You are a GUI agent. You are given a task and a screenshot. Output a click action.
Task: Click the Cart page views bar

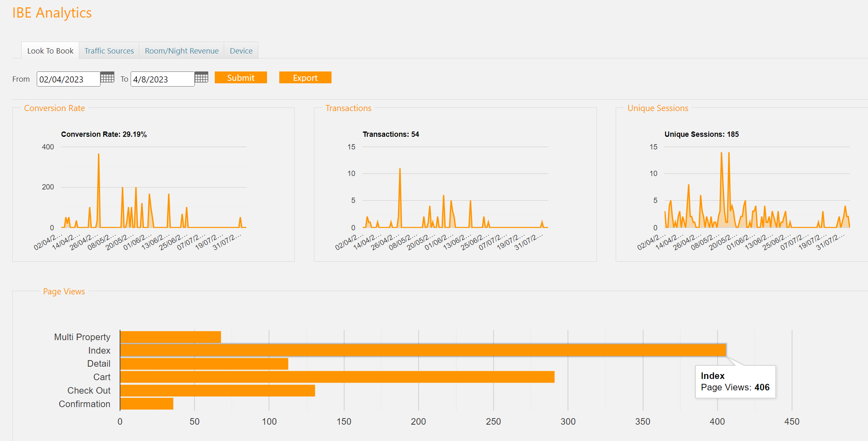pos(337,377)
